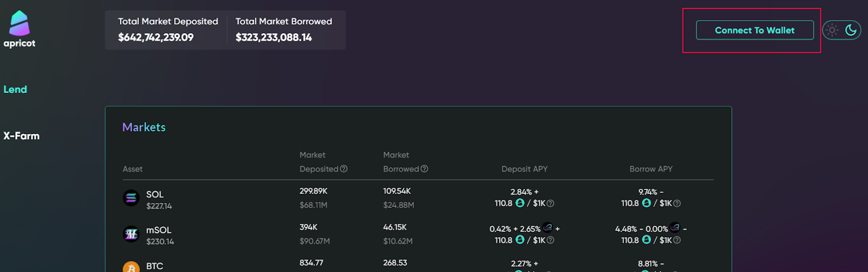Click Apricot token icon in mSOL Deposit APY
This screenshot has height=272, width=868.
tap(520, 239)
